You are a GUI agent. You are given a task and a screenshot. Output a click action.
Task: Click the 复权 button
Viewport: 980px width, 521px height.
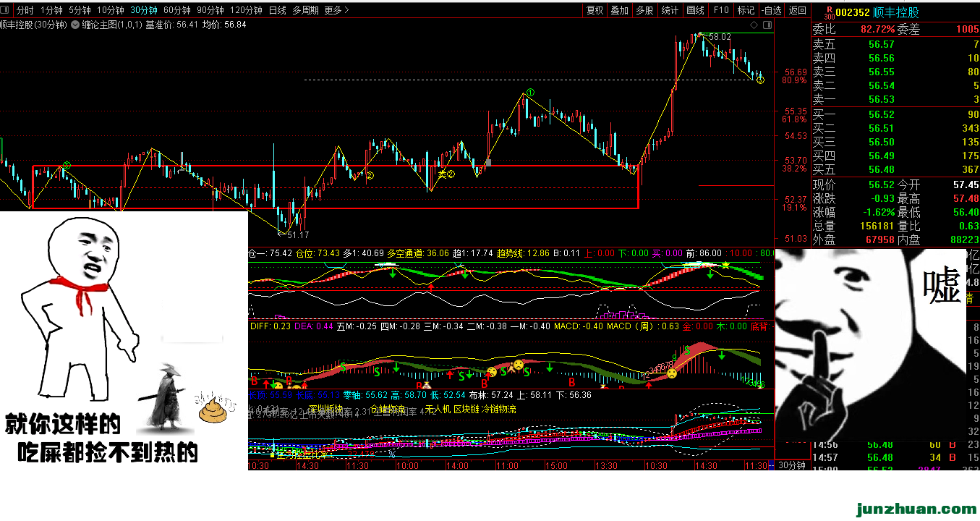(595, 10)
